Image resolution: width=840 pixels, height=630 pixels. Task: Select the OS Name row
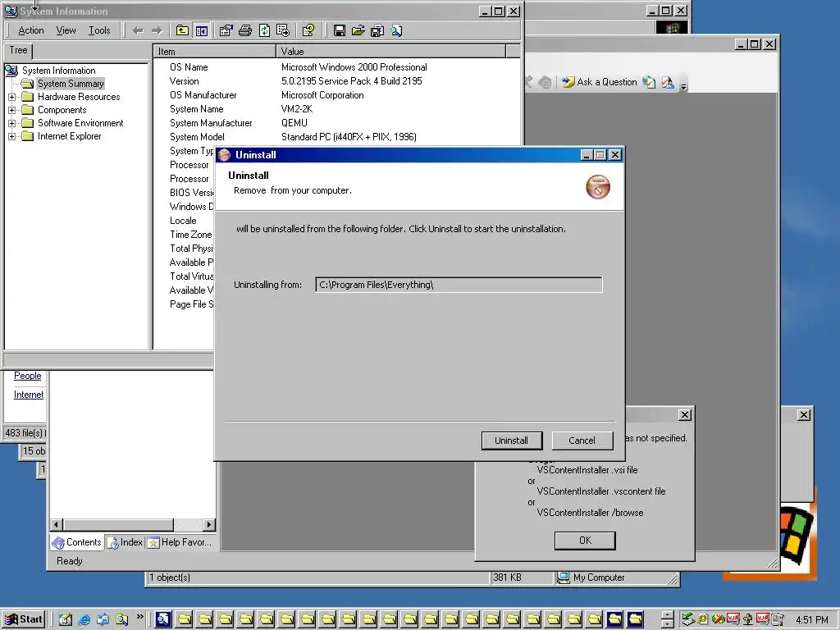[x=336, y=67]
